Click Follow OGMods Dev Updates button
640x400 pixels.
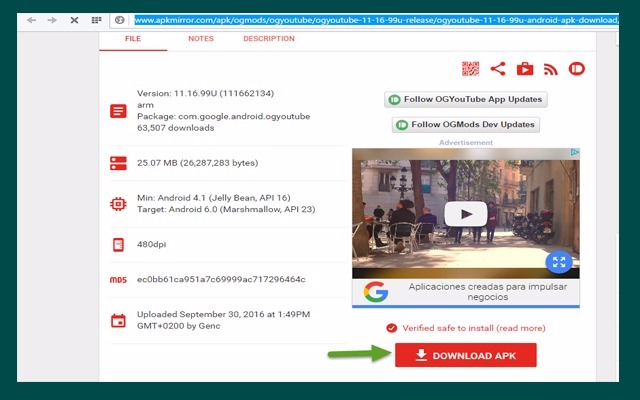pos(466,125)
